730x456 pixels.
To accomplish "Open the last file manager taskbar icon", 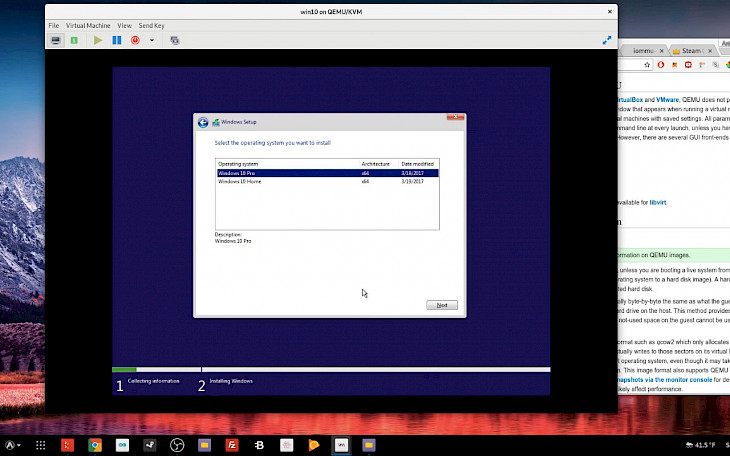I will tap(369, 445).
